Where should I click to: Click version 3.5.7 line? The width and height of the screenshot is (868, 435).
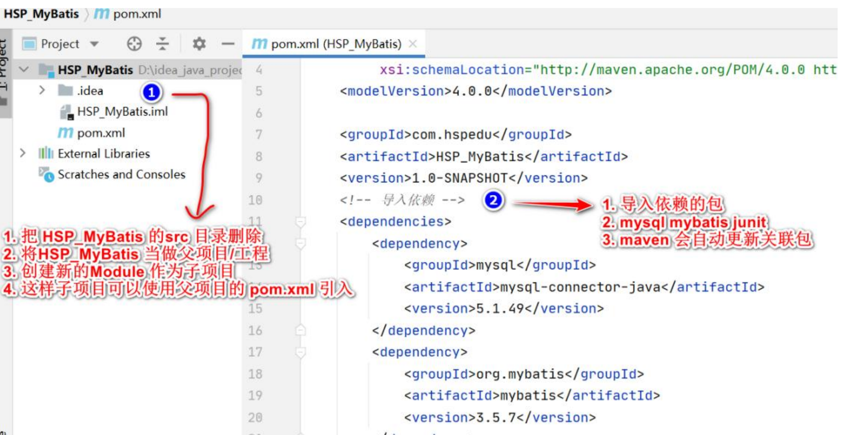500,418
